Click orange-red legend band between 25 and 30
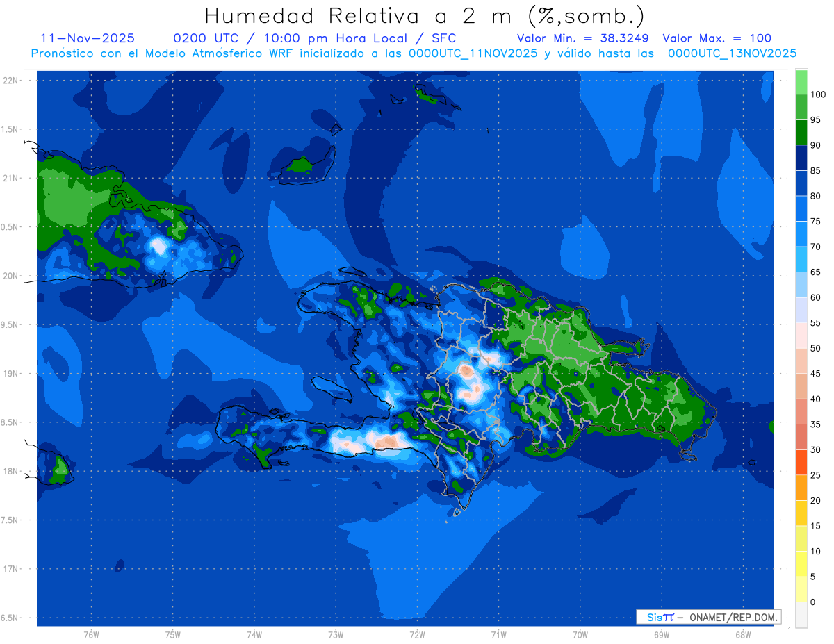 point(801,463)
